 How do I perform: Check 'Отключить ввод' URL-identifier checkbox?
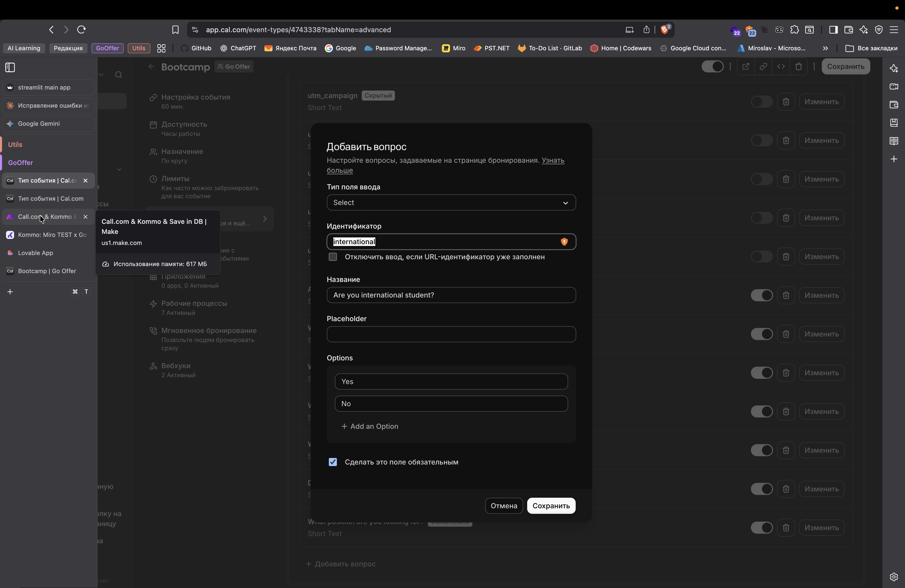(333, 257)
